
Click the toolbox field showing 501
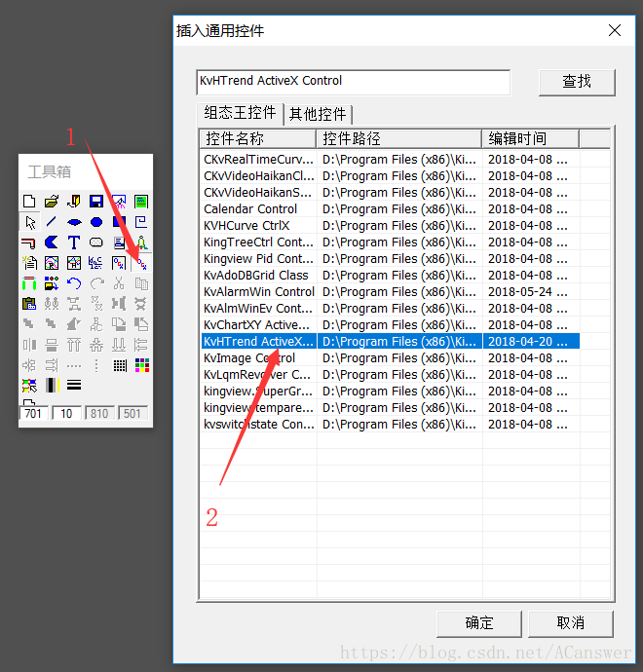[132, 414]
